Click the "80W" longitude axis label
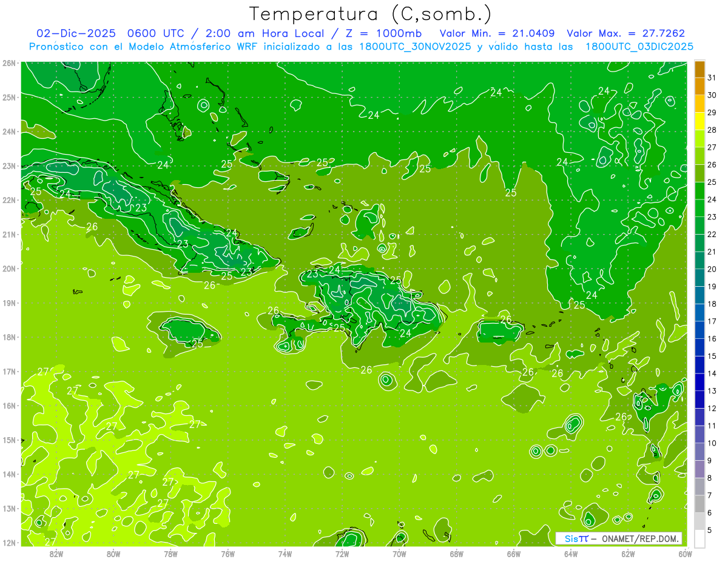The height and width of the screenshot is (562, 728). click(x=113, y=554)
